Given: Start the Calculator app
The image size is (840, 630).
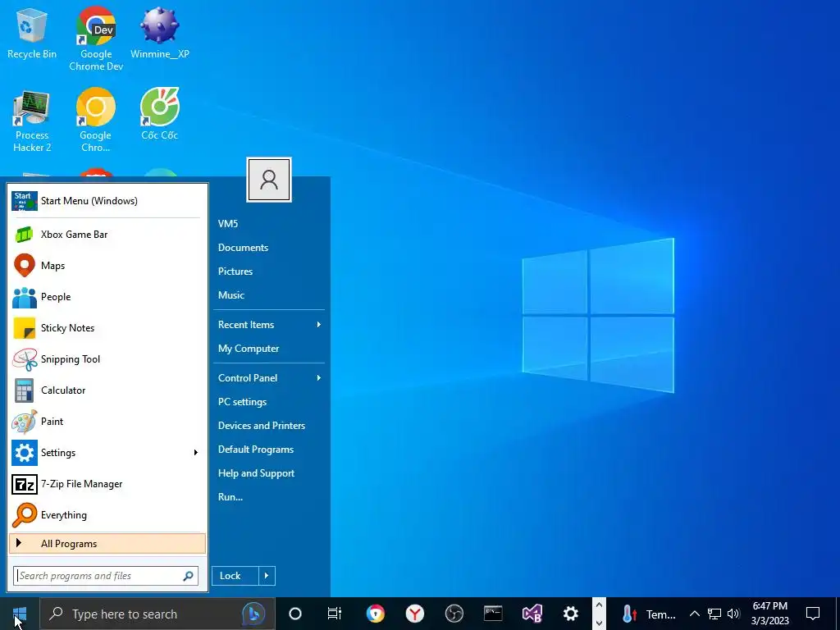Looking at the screenshot, I should [107, 390].
